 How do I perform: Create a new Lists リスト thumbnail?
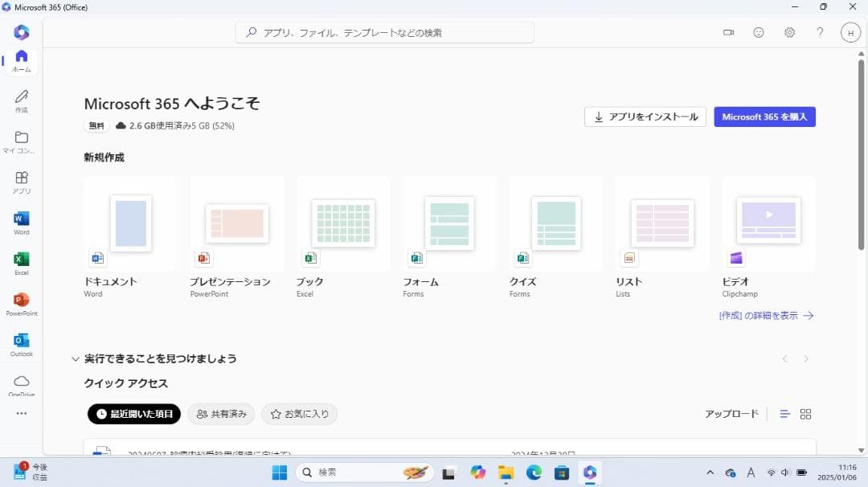coord(662,223)
